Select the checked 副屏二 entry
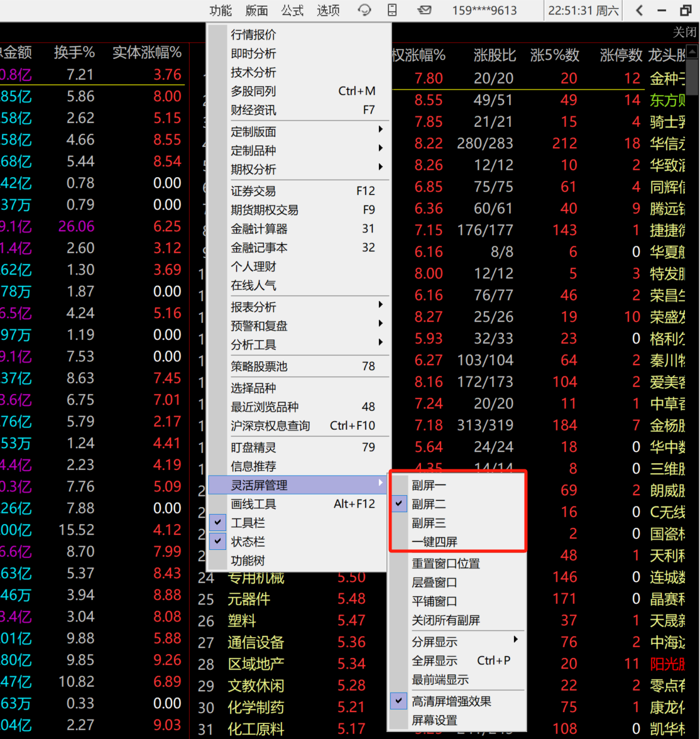Viewport: 700px width, 739px height. click(457, 504)
